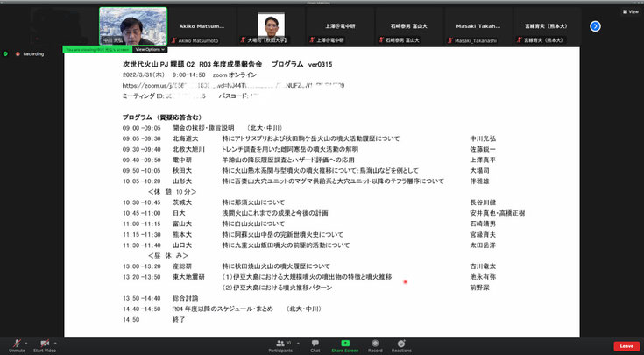Open the Participants panel
This screenshot has width=644, height=355.
click(280, 346)
